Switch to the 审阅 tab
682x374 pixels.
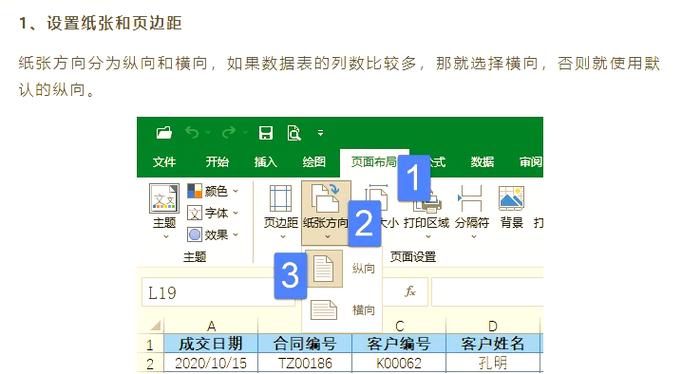point(531,162)
